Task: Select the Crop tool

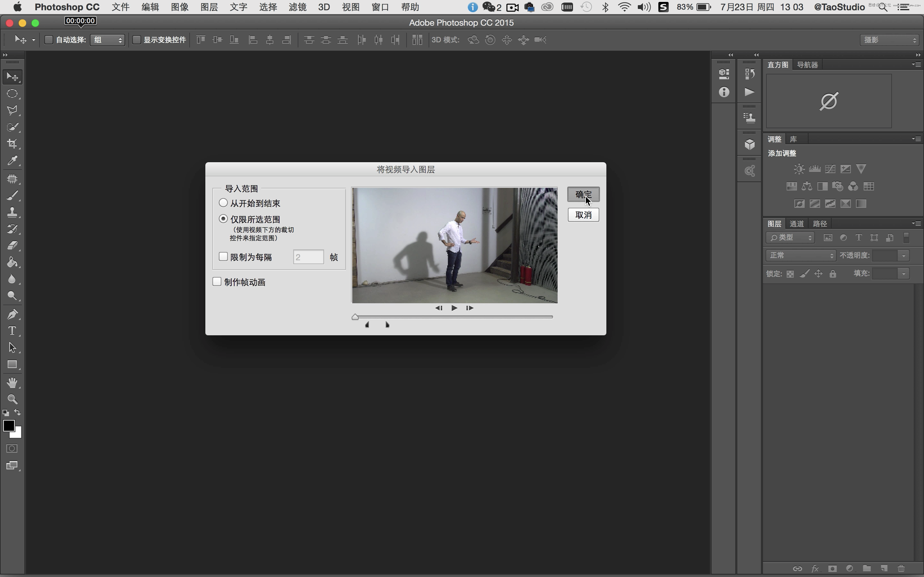Action: [13, 144]
